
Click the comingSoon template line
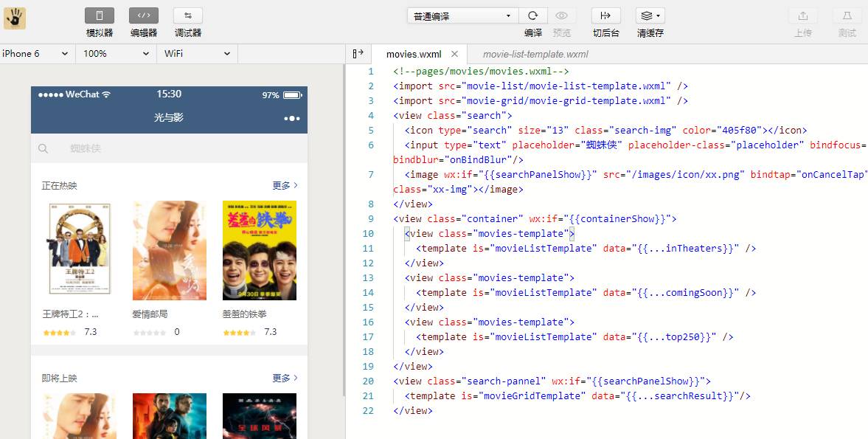(x=586, y=292)
